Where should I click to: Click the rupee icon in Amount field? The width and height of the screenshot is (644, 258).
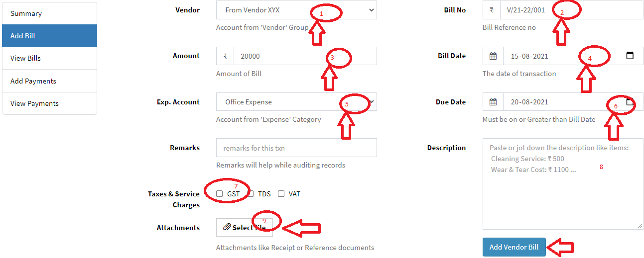[225, 56]
